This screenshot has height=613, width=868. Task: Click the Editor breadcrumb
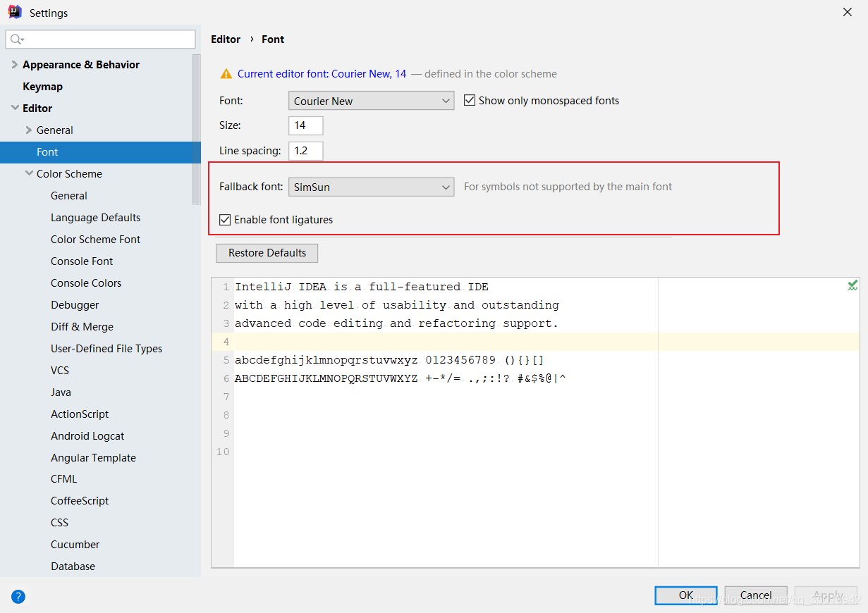click(x=226, y=39)
